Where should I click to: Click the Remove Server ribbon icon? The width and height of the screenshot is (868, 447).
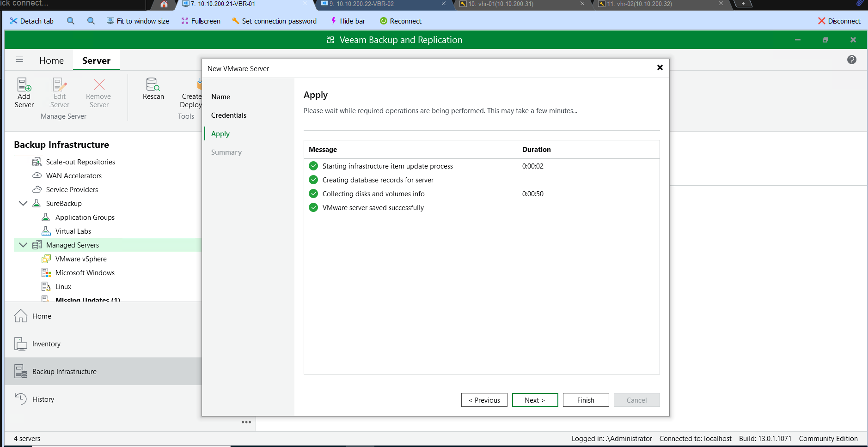(x=98, y=92)
